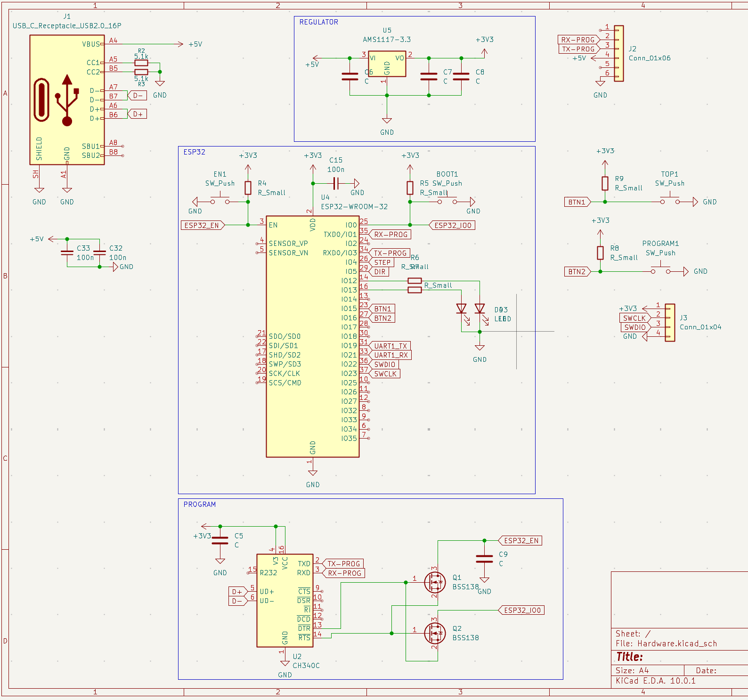The height and width of the screenshot is (700, 748).
Task: Select the GND symbol under regulator U5
Action: pos(387,126)
